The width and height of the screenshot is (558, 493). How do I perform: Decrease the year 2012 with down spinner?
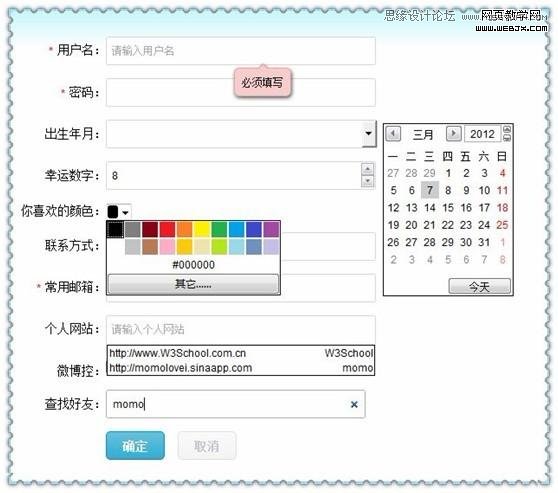coord(507,138)
